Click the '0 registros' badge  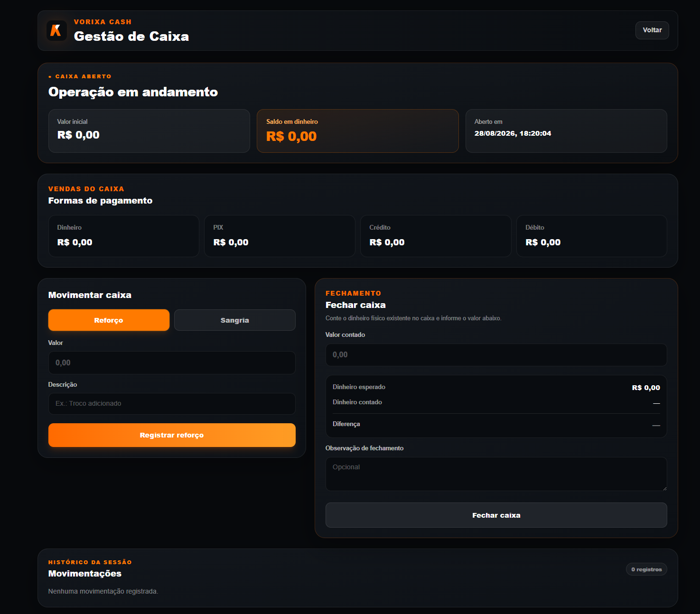[x=646, y=569]
